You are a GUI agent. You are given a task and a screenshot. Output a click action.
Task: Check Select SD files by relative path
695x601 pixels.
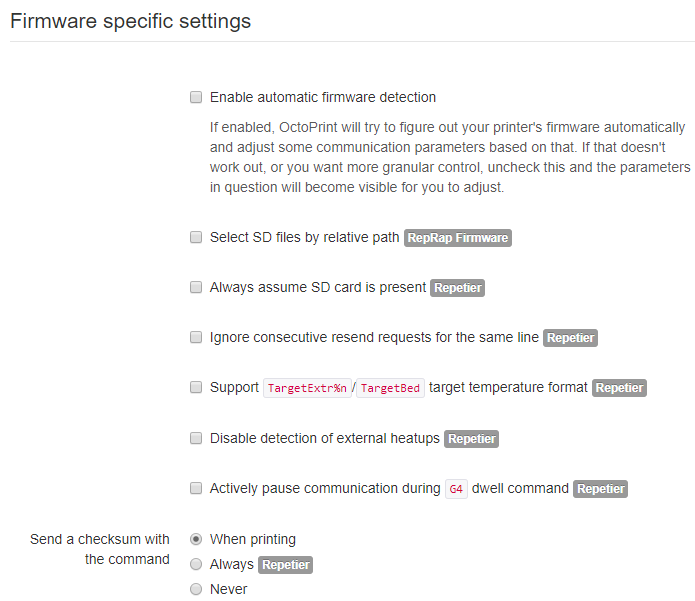pyautogui.click(x=196, y=237)
